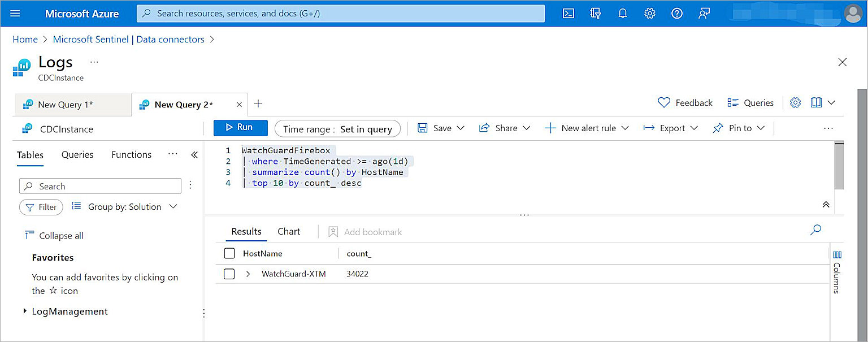
Task: Expand the LogManagement tree node
Action: click(x=25, y=311)
